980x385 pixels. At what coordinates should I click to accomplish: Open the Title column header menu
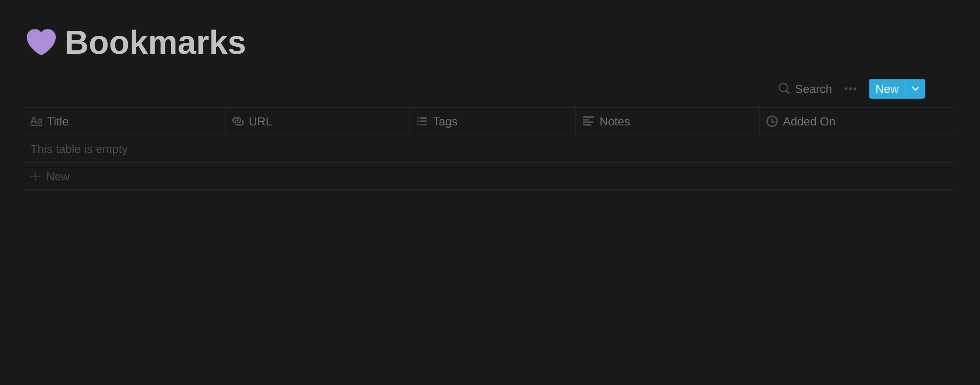57,121
